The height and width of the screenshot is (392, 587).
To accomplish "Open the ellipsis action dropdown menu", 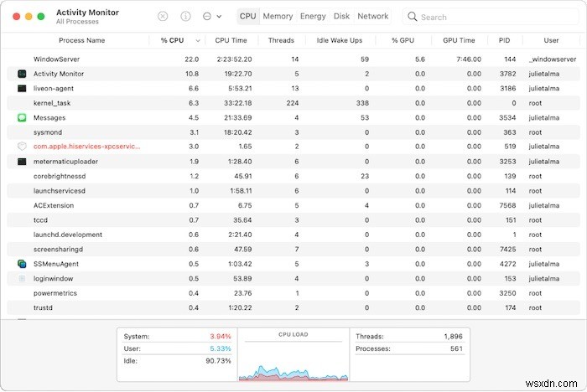I will (212, 16).
